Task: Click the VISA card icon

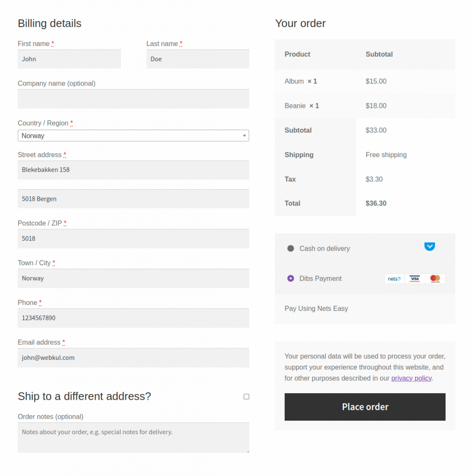Action: (414, 278)
